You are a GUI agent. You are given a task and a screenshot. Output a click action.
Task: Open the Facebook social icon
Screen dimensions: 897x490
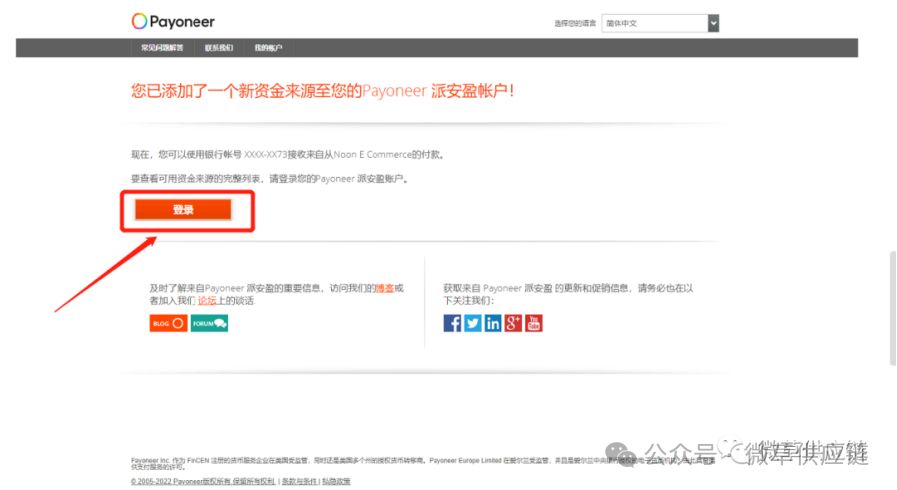[452, 323]
